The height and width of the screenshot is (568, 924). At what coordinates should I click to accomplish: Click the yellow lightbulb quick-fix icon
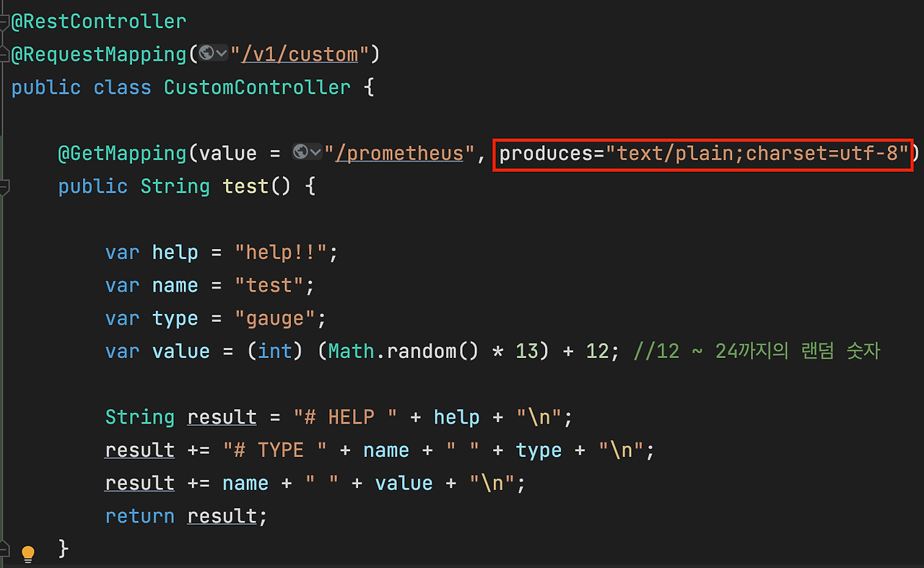click(x=27, y=554)
